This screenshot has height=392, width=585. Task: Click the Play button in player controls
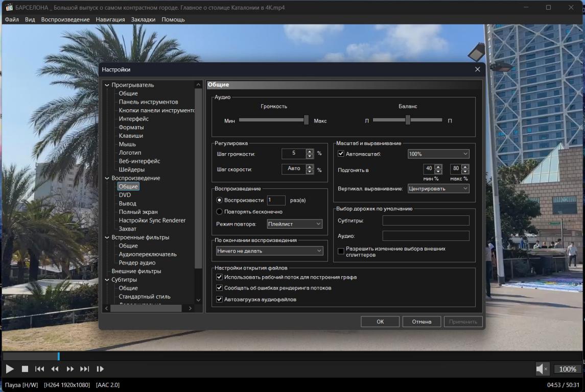[x=10, y=369]
